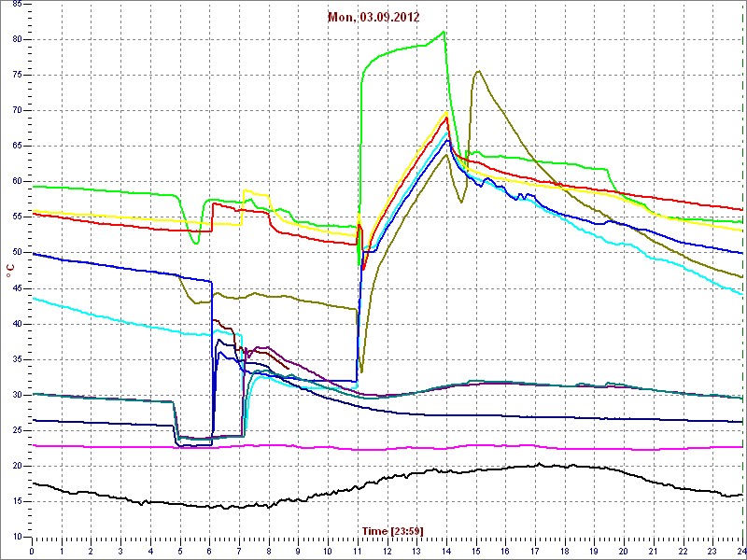Select the 70 tick on the temperature axis
The height and width of the screenshot is (560, 747).
click(16, 110)
